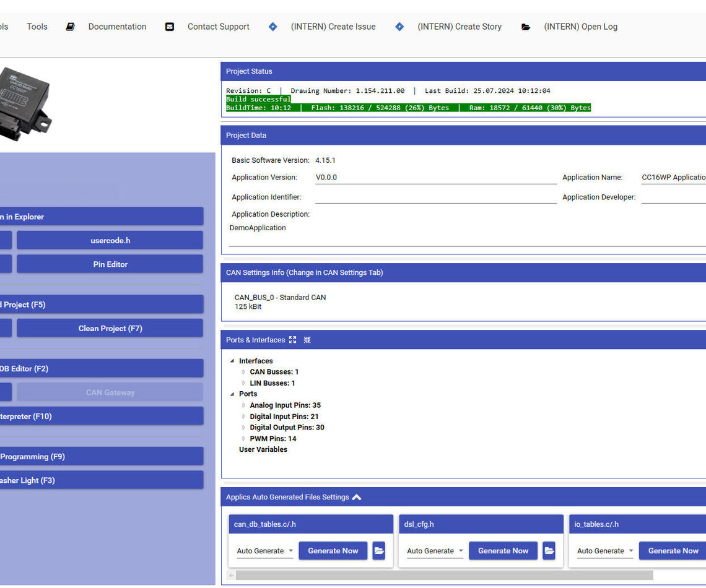Open Auto Generate dropdown for can_db_tables
706x588 pixels.
(265, 551)
